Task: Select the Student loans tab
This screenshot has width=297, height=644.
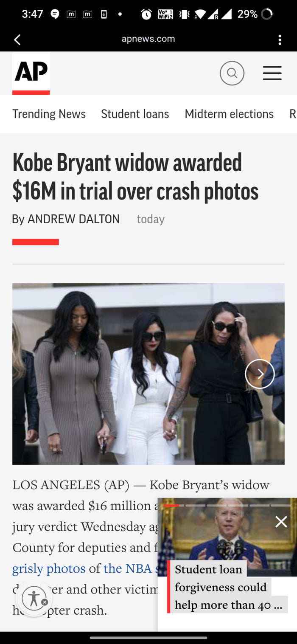Action: point(135,114)
